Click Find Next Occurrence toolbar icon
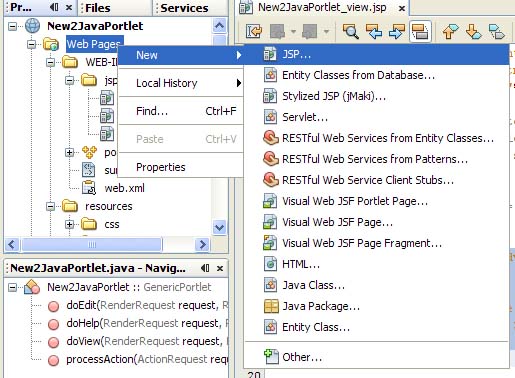Viewport: 515px width, 378px height. point(397,32)
